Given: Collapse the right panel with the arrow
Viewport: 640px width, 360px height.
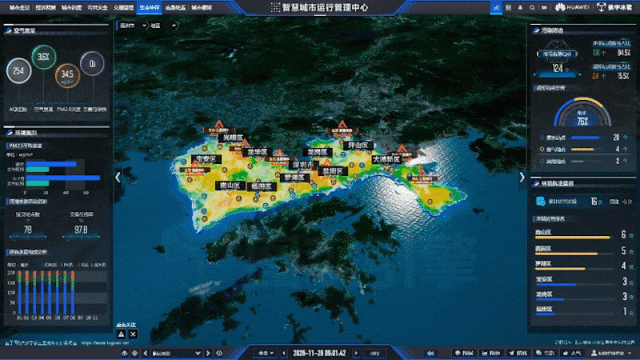Looking at the screenshot, I should tap(522, 177).
